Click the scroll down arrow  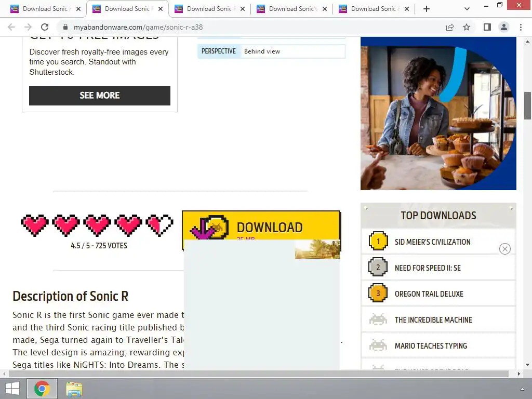click(527, 365)
